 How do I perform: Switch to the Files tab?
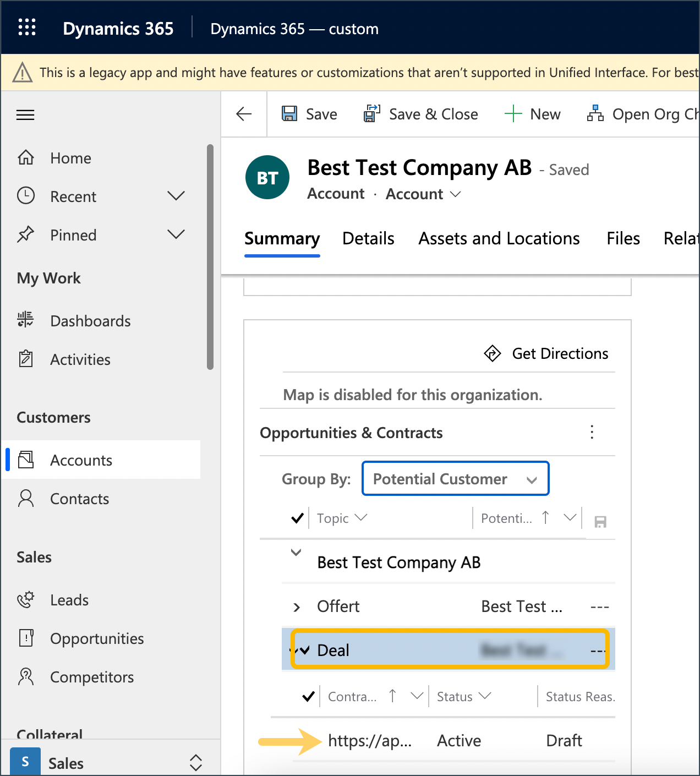coord(623,238)
